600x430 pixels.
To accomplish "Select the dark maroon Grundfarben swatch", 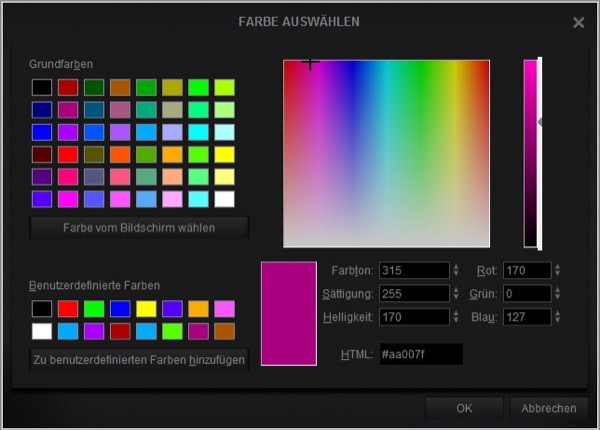I will (x=42, y=155).
